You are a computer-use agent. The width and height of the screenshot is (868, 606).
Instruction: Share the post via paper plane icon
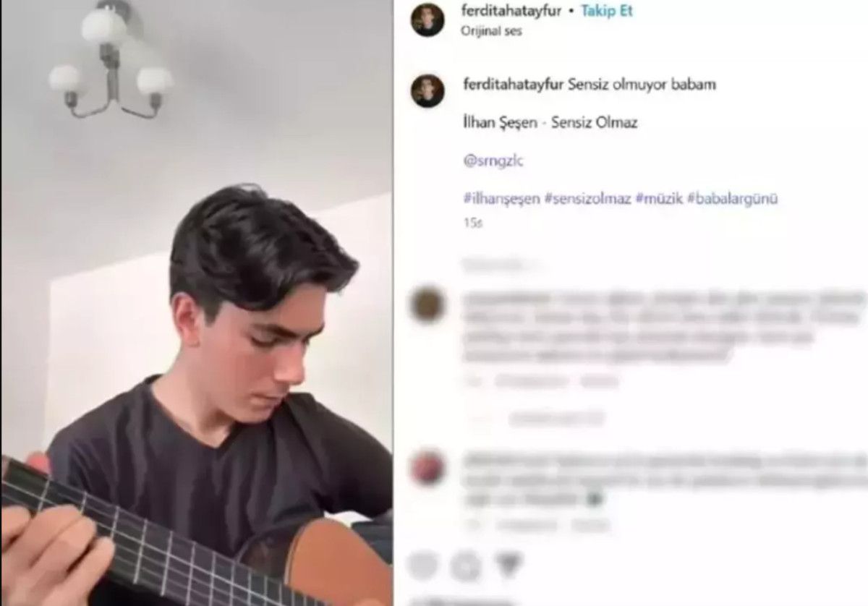click(x=511, y=565)
